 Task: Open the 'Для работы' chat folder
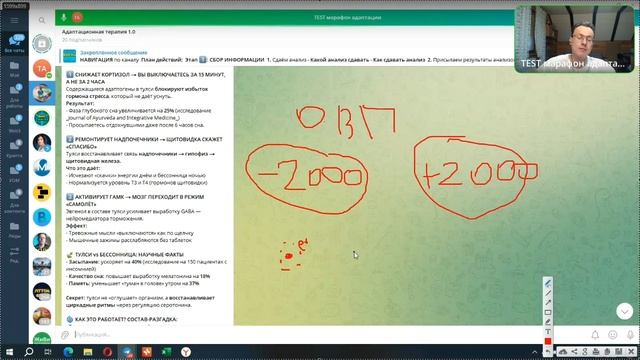pyautogui.click(x=14, y=95)
